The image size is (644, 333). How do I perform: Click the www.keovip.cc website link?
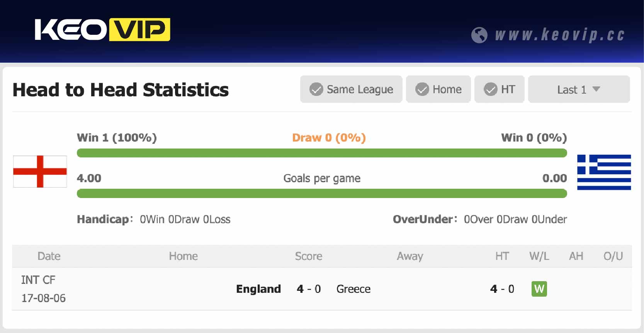[x=559, y=35]
